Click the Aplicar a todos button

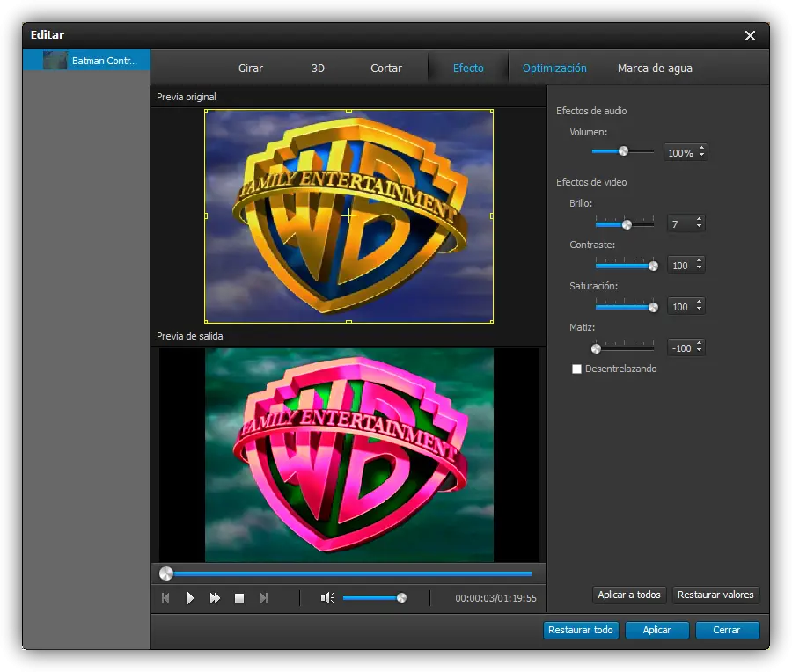629,595
